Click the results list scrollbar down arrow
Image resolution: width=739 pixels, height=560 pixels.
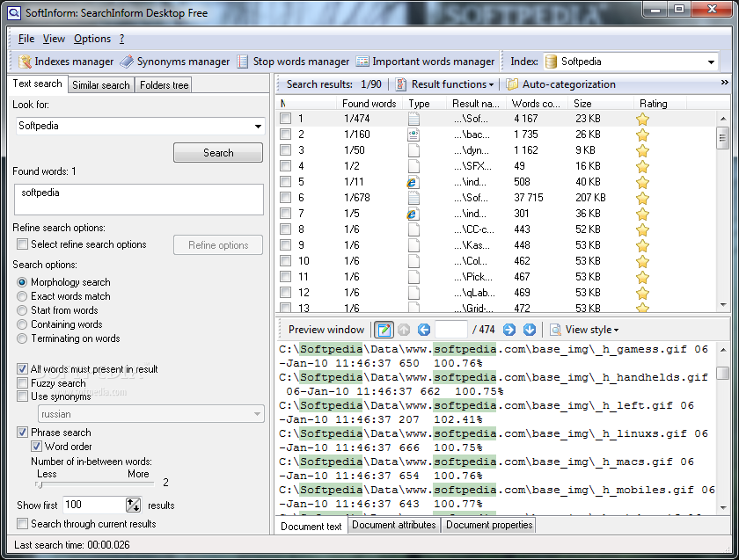coord(723,305)
